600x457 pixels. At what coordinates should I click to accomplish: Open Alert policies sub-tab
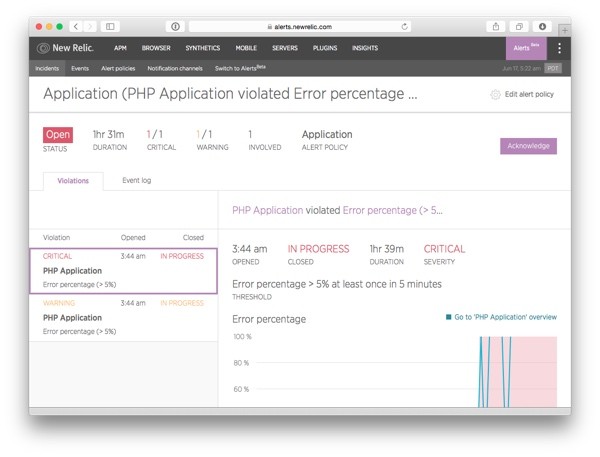tap(118, 69)
